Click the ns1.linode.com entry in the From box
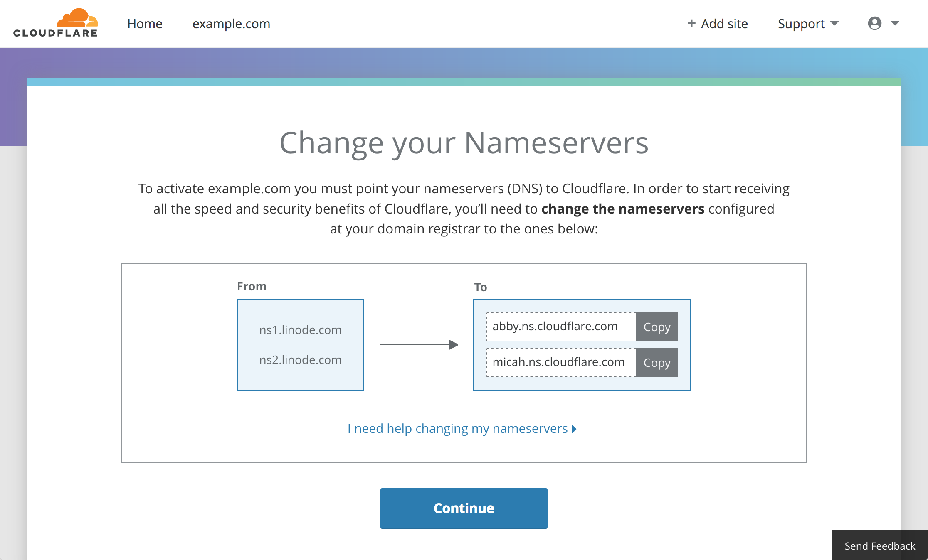Image resolution: width=928 pixels, height=560 pixels. pyautogui.click(x=300, y=330)
